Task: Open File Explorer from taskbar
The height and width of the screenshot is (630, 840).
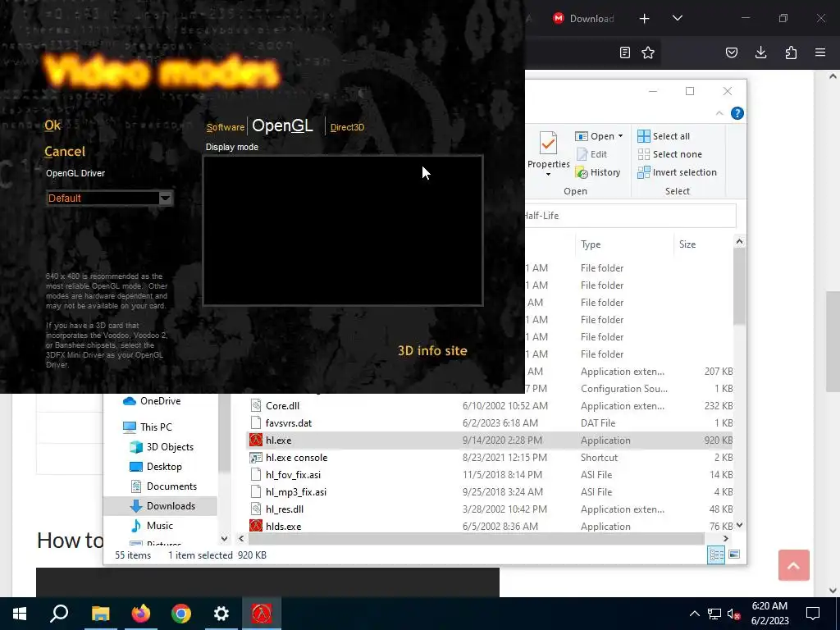Action: (x=100, y=614)
